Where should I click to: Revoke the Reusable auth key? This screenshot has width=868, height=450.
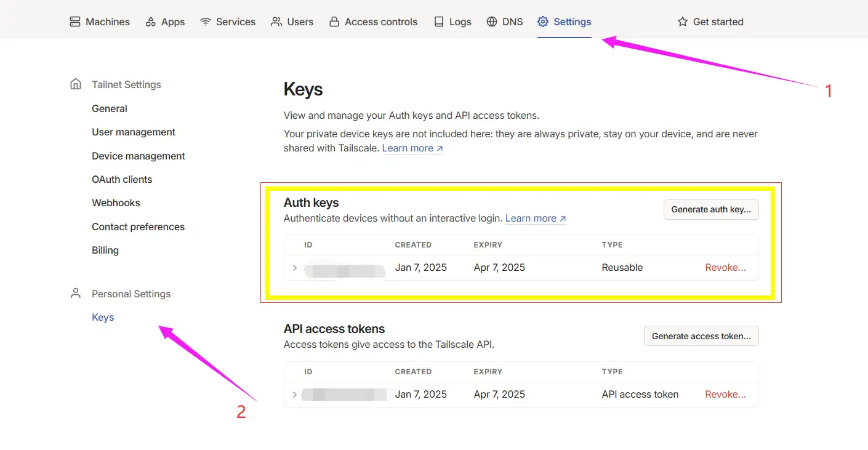(x=725, y=268)
